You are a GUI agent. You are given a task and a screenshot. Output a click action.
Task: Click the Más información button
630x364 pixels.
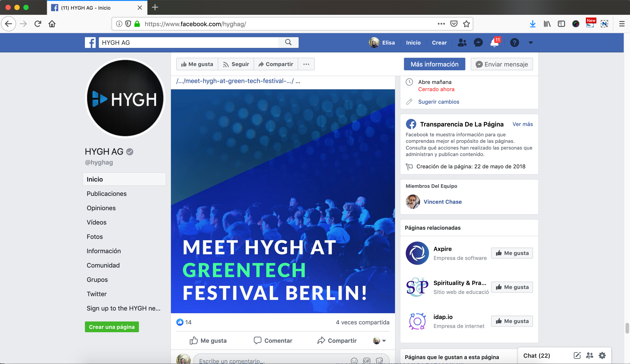434,64
